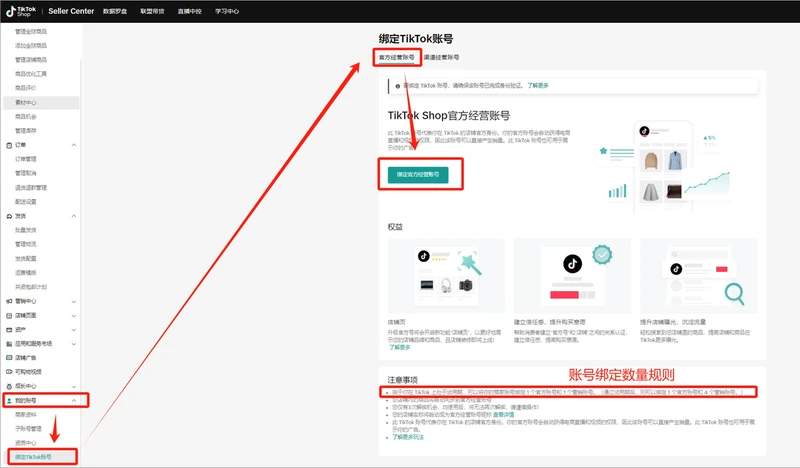Click the 订单 section icon in sidebar

pos(6,145)
